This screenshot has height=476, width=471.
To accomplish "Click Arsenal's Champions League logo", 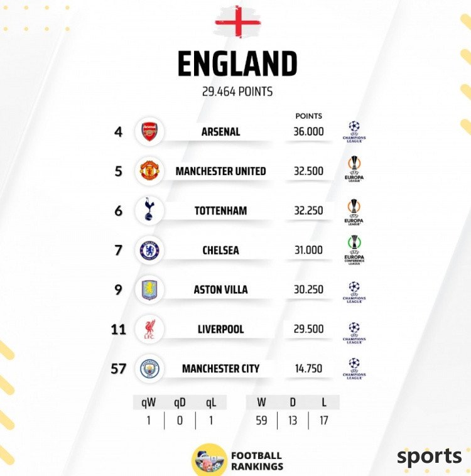I will pos(354,131).
